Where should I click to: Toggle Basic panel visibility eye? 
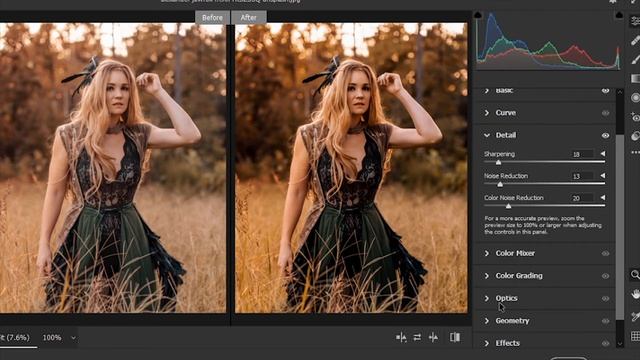pos(605,91)
